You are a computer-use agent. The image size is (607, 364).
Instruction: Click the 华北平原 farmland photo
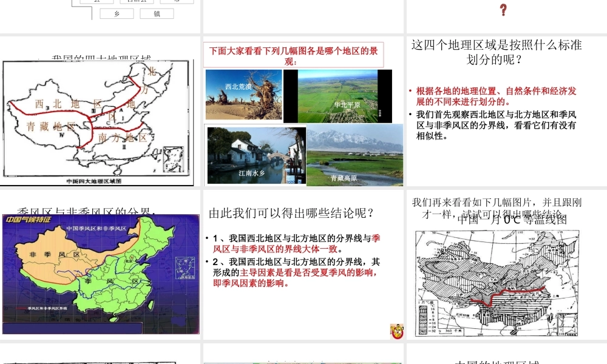pyautogui.click(x=337, y=96)
